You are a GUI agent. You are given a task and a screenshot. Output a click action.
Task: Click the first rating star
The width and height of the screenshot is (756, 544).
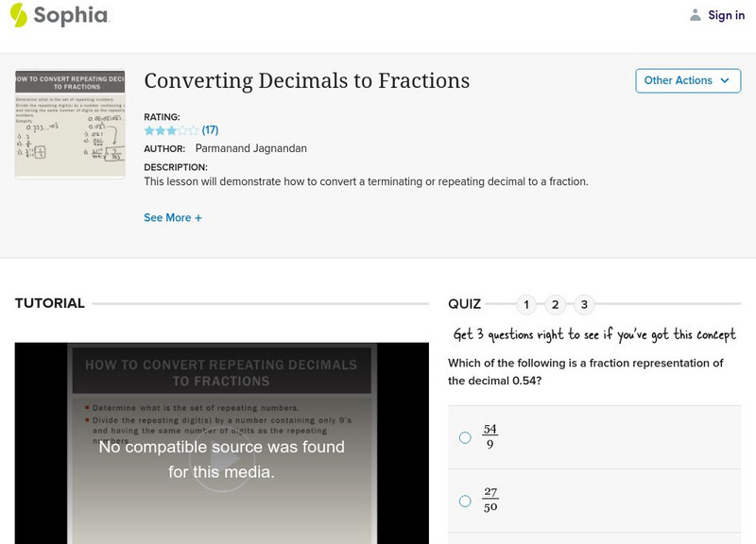tap(148, 130)
